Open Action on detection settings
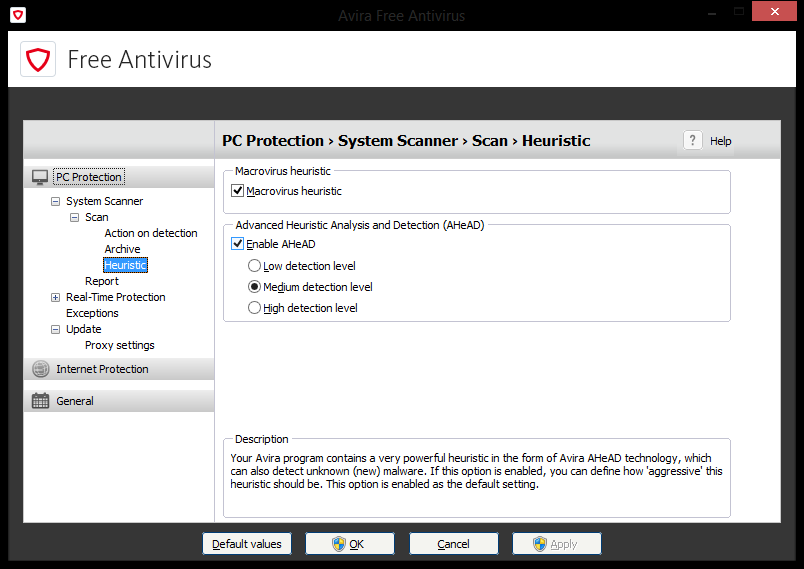Viewport: 804px width, 569px height. 151,233
